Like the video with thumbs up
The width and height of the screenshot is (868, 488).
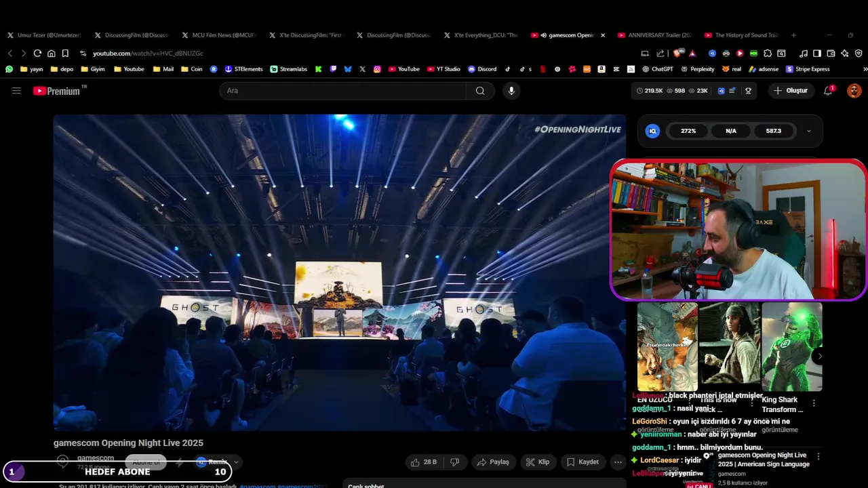(424, 462)
